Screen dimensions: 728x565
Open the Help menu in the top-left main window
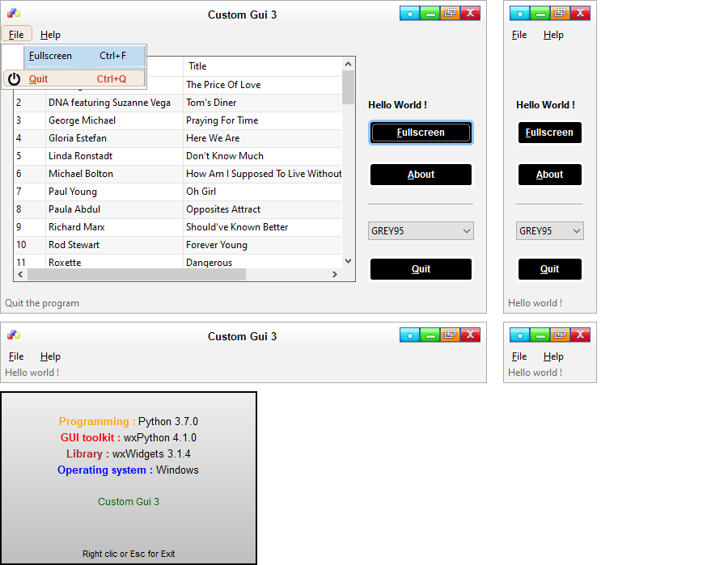point(50,35)
